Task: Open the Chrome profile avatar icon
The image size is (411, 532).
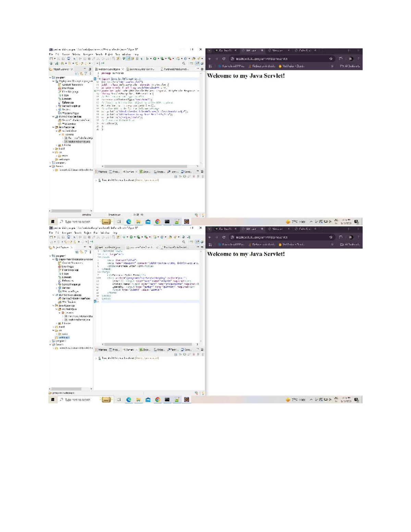Action: click(351, 58)
